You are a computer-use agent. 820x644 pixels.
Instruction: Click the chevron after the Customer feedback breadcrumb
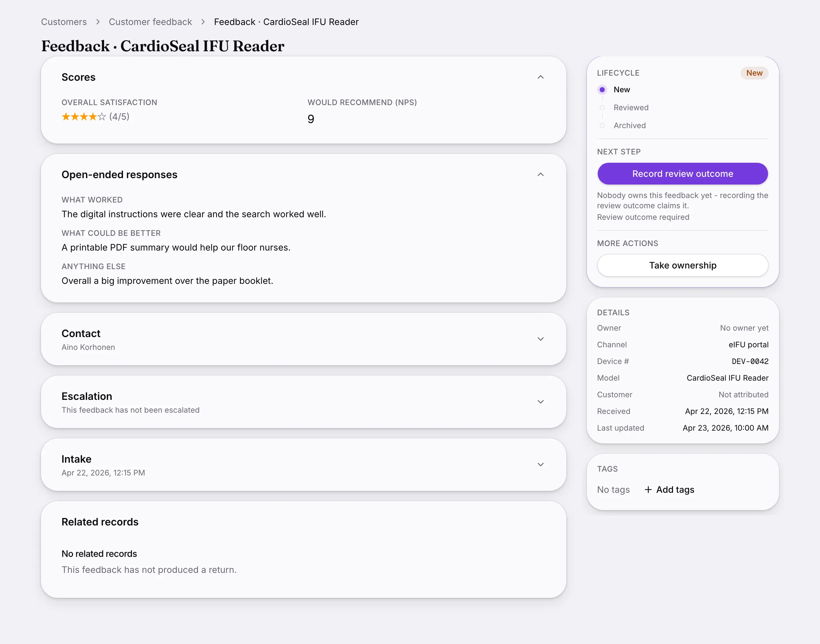[203, 22]
